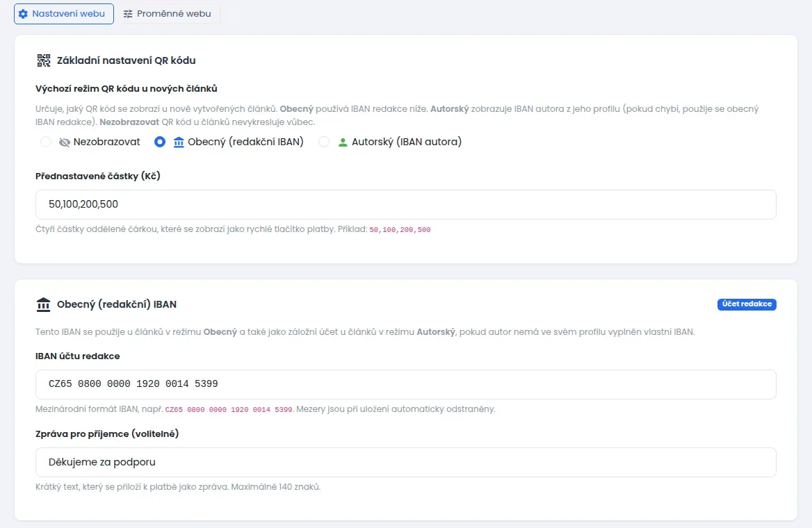Image resolution: width=812 pixels, height=528 pixels.
Task: Click the green person icon beside Autorský
Action: pos(342,142)
